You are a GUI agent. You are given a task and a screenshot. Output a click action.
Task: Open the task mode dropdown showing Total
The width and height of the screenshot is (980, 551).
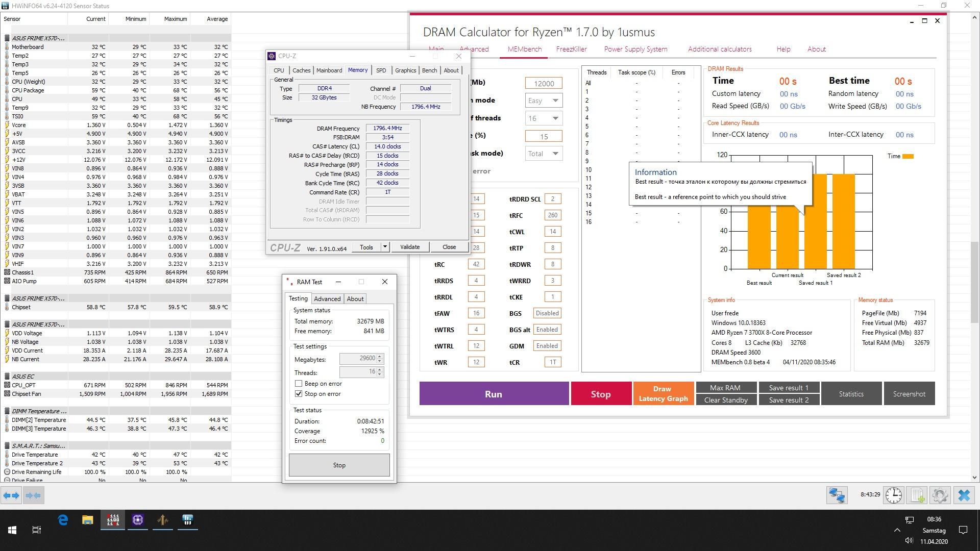(544, 154)
